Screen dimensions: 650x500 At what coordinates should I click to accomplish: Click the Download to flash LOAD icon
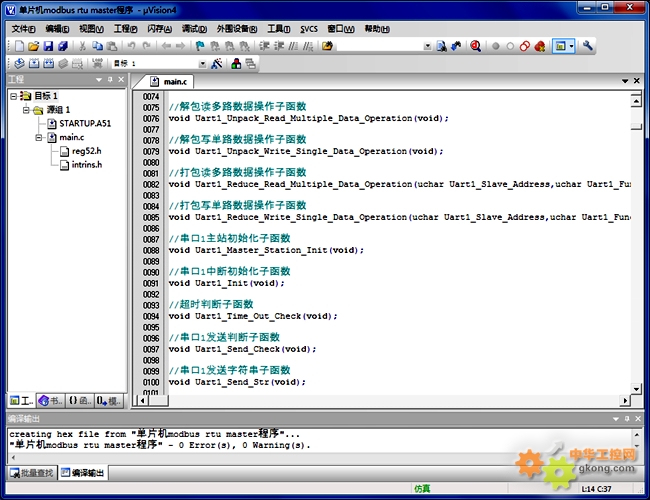point(97,63)
